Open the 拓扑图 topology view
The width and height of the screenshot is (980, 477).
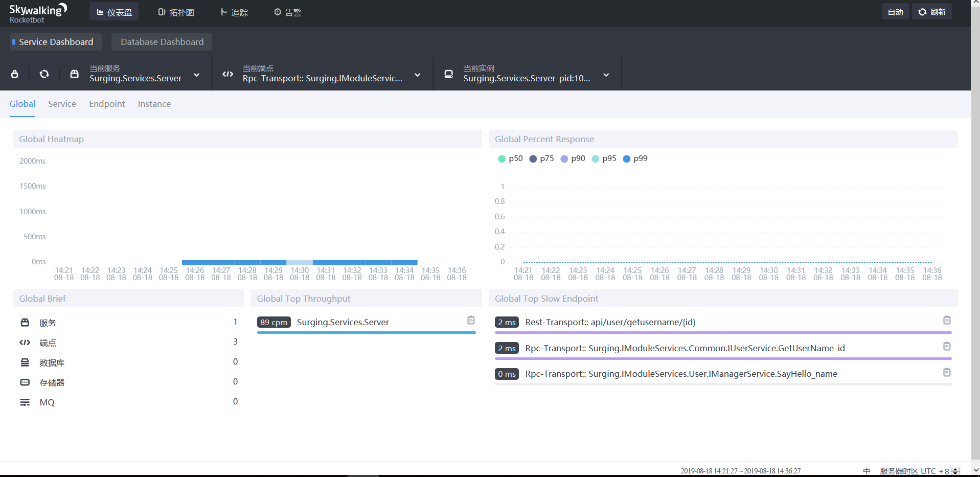[176, 12]
